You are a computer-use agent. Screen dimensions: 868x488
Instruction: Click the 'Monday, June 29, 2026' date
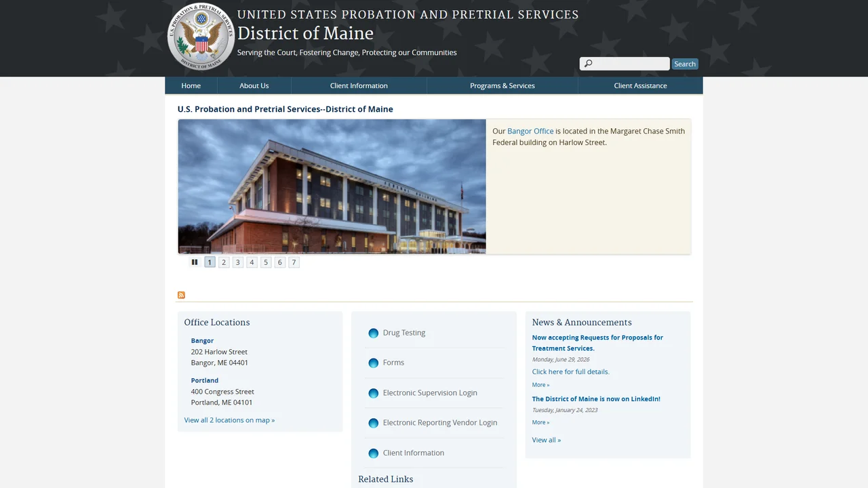tap(561, 359)
